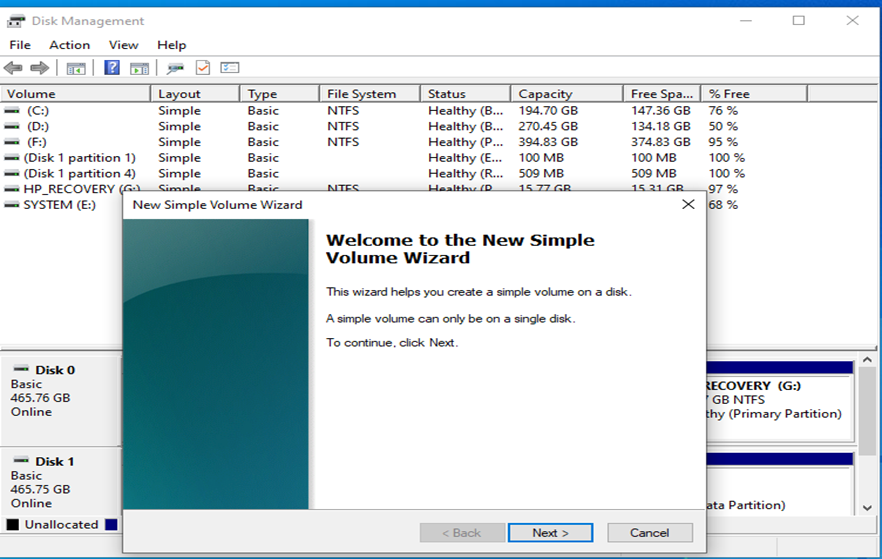
Task: Cancel the New Simple Volume Wizard
Action: [x=650, y=533]
